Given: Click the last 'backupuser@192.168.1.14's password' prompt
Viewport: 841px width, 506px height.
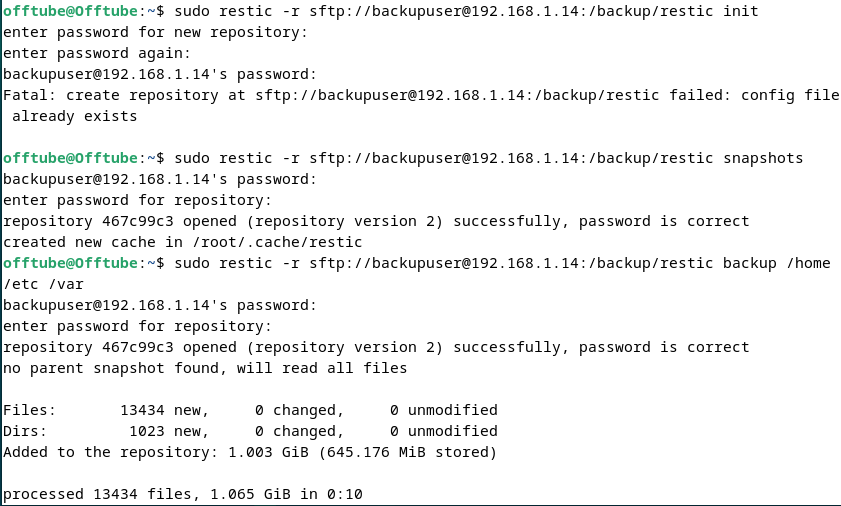Looking at the screenshot, I should coord(160,305).
